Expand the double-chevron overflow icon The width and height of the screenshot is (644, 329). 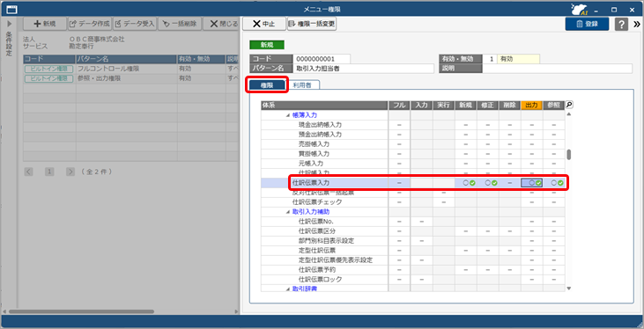[637, 25]
